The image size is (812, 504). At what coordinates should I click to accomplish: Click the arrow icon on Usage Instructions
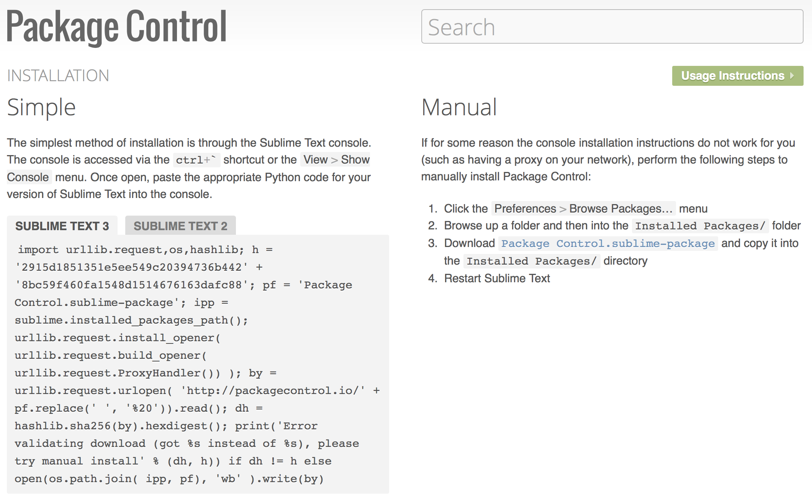coord(792,76)
